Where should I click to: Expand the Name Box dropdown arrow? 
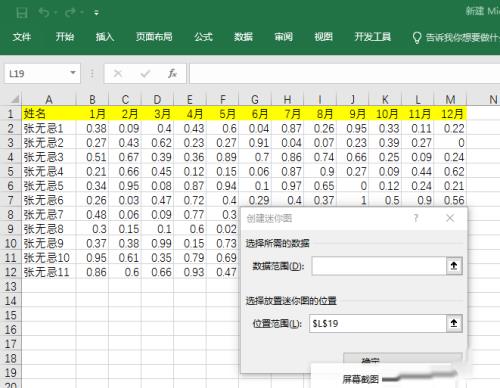73,73
